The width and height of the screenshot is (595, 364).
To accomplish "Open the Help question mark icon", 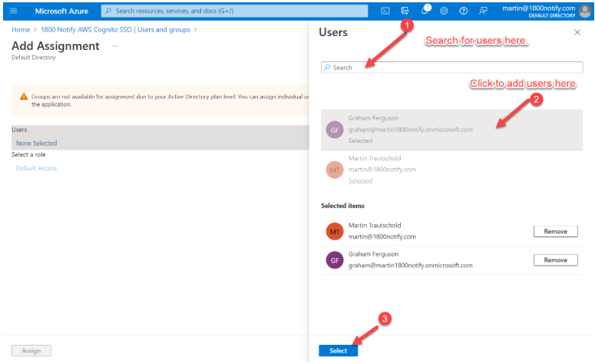I will (463, 11).
